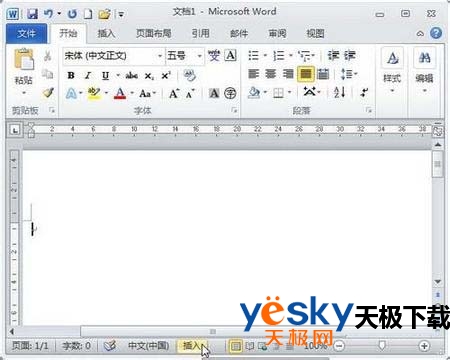The height and width of the screenshot is (360, 450).
Task: Switch to the 页面布局 tab
Action: click(x=154, y=33)
